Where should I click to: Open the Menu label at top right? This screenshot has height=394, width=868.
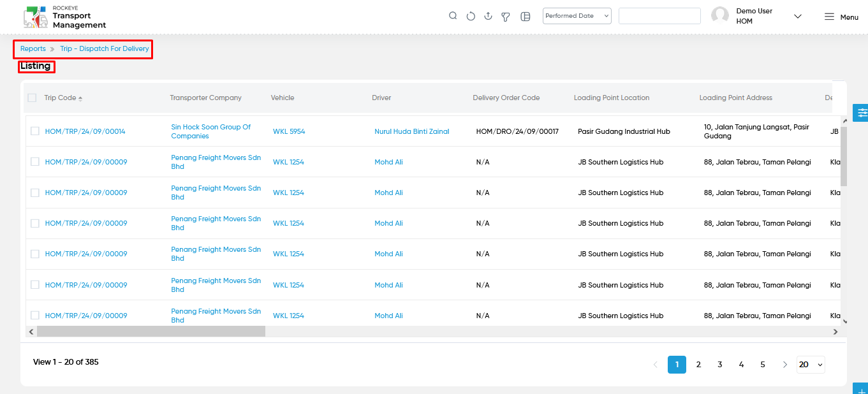click(x=849, y=17)
